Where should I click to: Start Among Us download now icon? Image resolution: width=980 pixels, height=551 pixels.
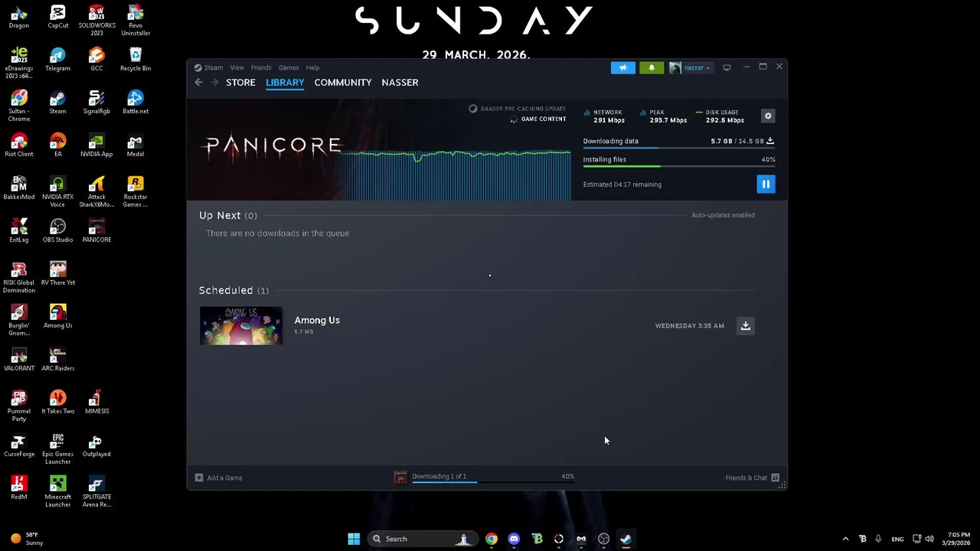pos(745,326)
